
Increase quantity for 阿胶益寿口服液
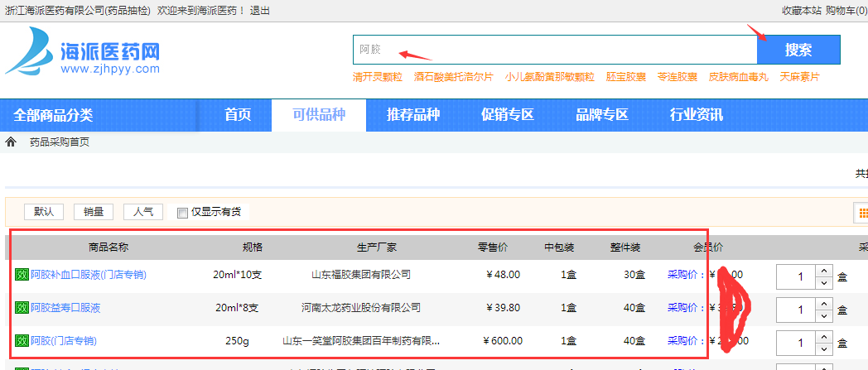824,303
